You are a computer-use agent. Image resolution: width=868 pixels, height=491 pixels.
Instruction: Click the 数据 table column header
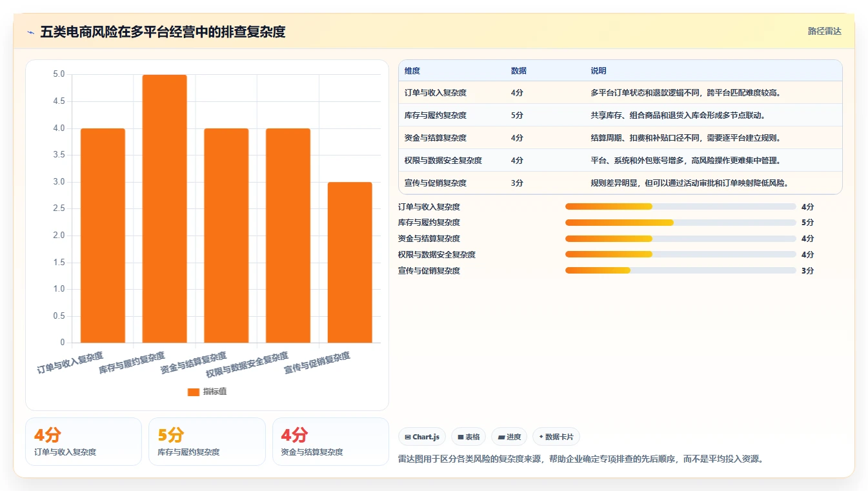[519, 71]
